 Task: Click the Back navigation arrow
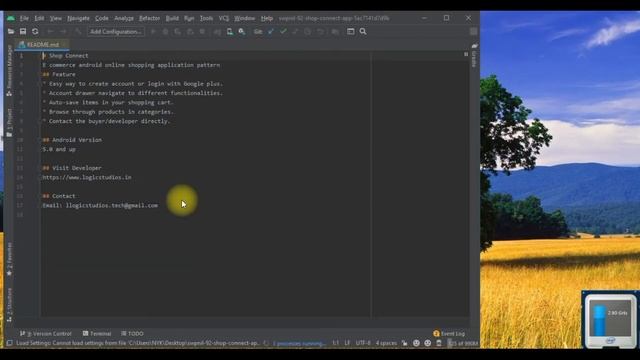(x=51, y=31)
